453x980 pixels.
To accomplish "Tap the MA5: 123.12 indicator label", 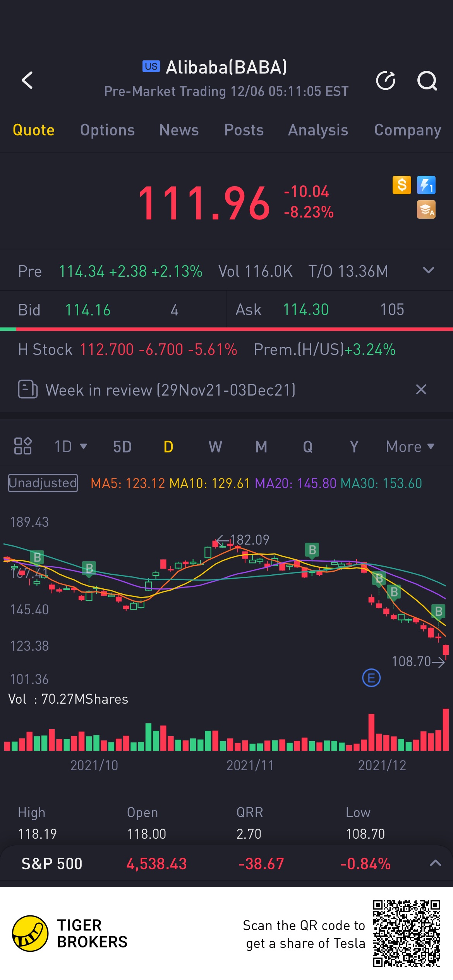I will (x=128, y=483).
